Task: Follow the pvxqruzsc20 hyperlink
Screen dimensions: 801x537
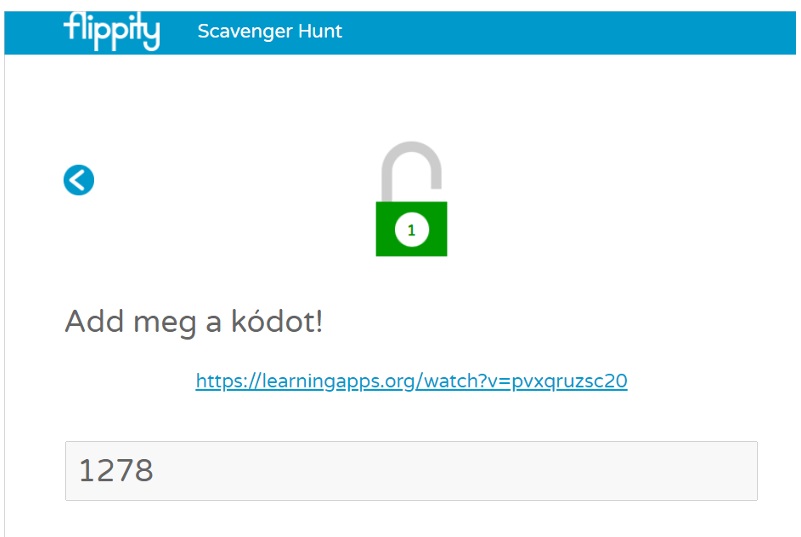Action: [411, 381]
